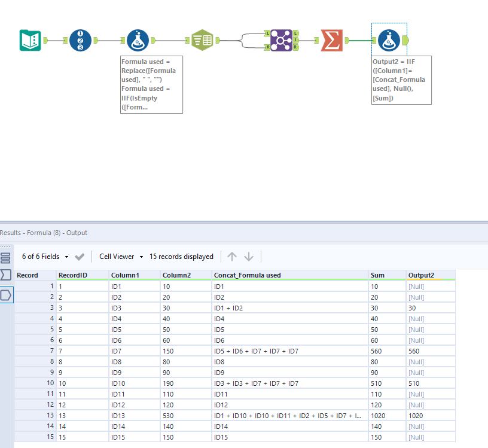Click the Output2 formula annotation box
This screenshot has height=448, width=488.
[401, 80]
